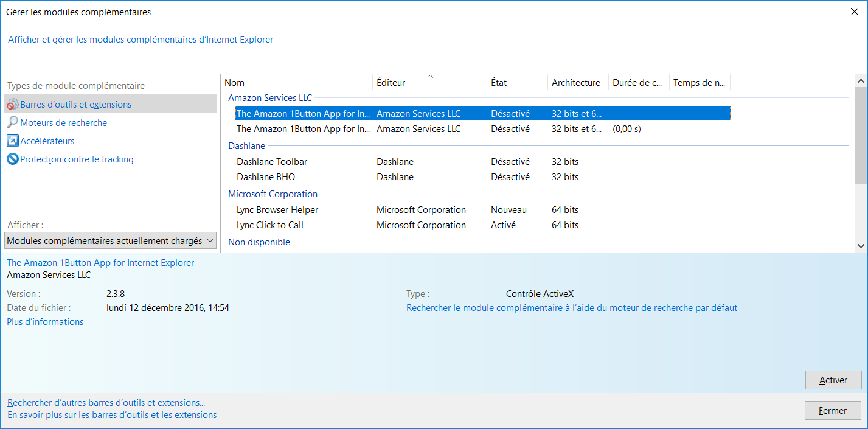Click Rechercher le module complémentaire search link

[572, 308]
